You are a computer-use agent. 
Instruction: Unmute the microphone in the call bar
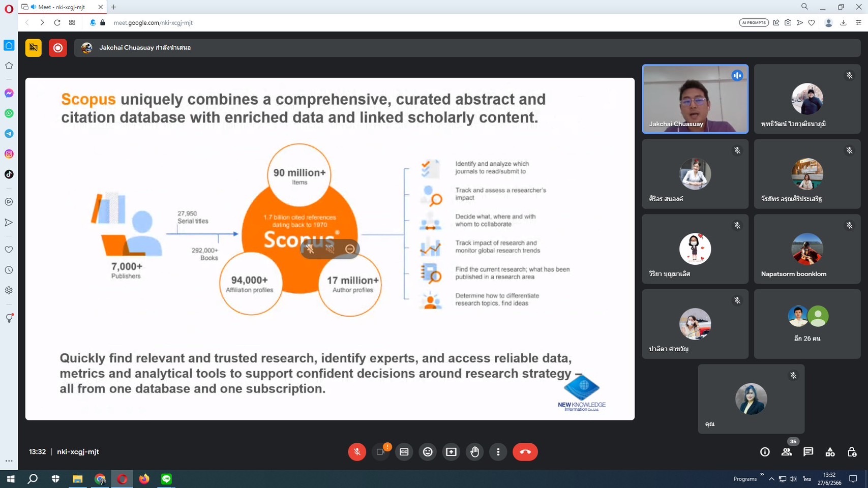pos(357,452)
